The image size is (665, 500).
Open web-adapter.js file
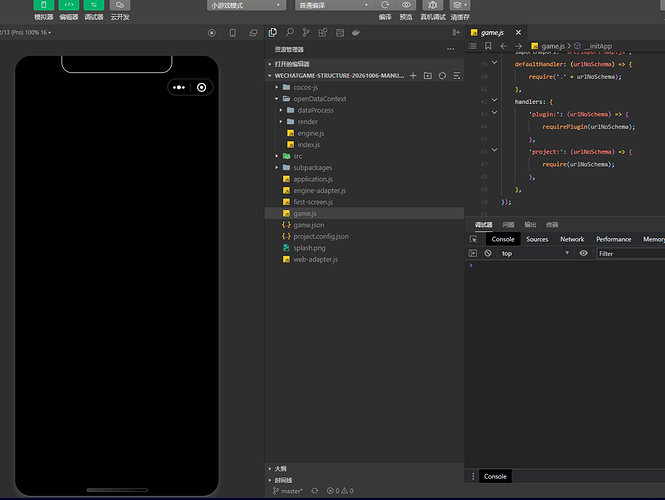(x=316, y=259)
